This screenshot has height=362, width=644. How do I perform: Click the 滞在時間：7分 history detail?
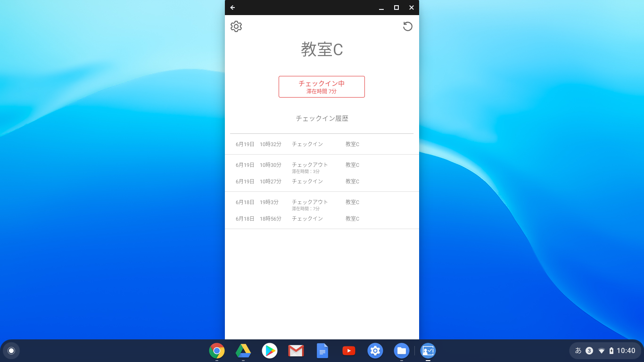coord(305,209)
